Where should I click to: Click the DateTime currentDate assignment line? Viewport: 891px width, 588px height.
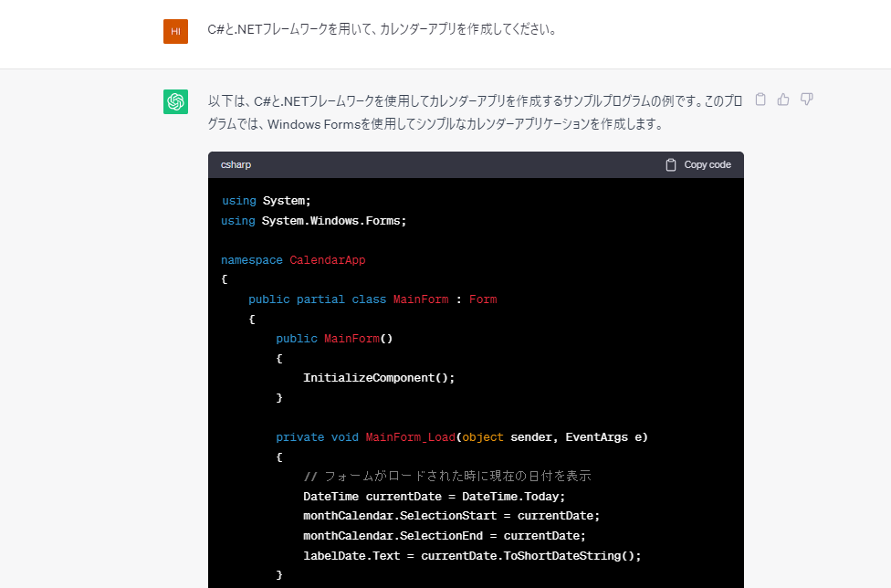(435, 497)
